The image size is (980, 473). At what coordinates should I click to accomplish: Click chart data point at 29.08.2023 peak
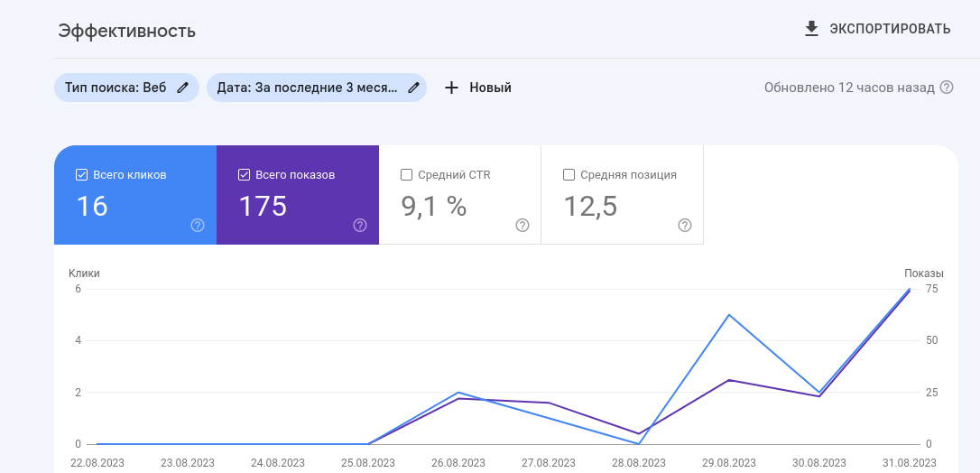pyautogui.click(x=728, y=315)
